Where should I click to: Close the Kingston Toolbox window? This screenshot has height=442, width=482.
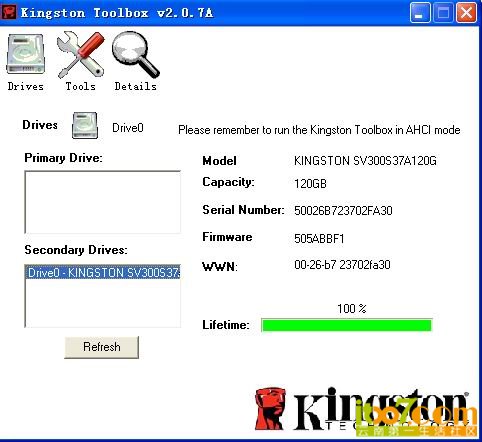coord(466,13)
